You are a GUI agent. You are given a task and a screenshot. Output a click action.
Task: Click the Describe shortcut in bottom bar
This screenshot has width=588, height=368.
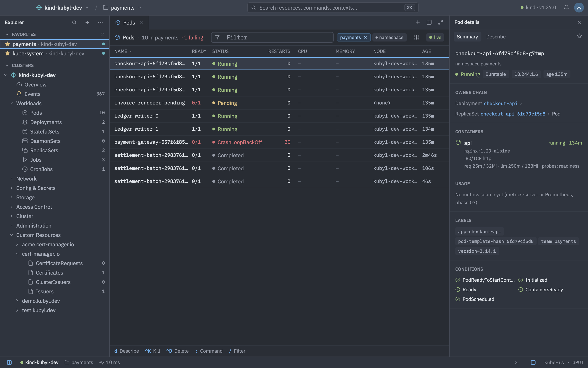[127, 351]
